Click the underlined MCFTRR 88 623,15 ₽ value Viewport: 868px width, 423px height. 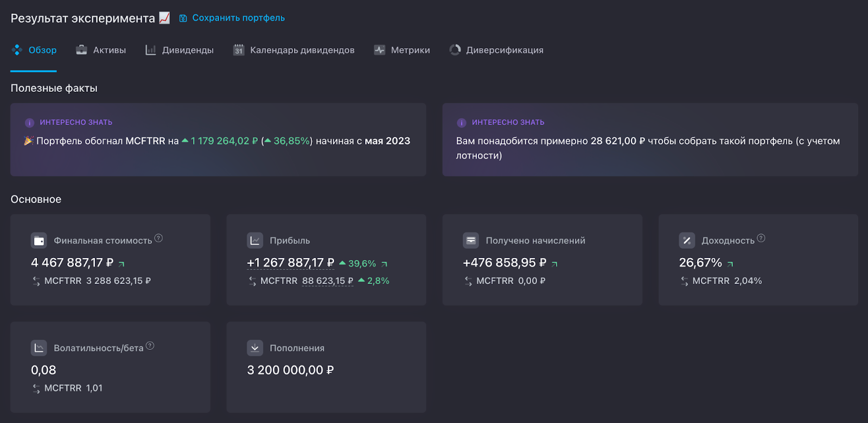click(327, 281)
